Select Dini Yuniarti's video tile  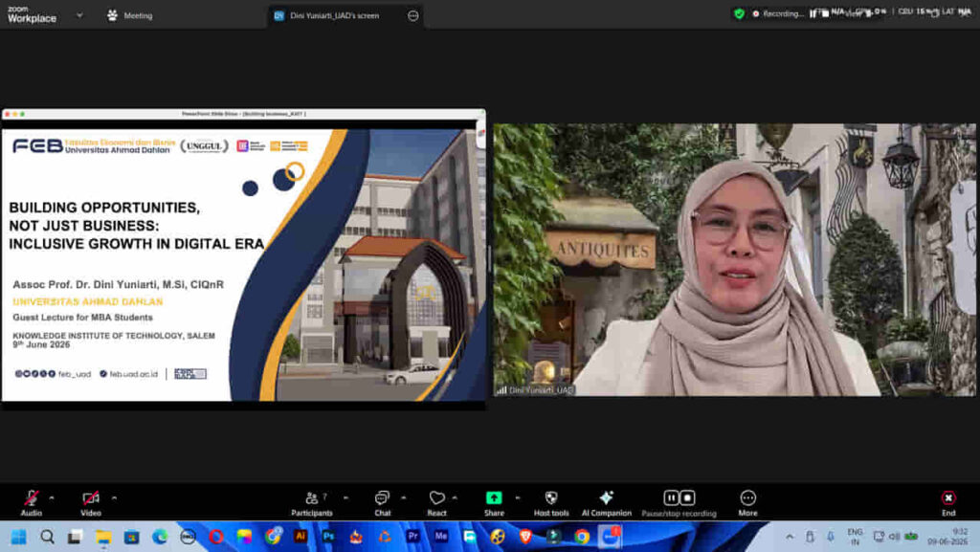point(734,259)
